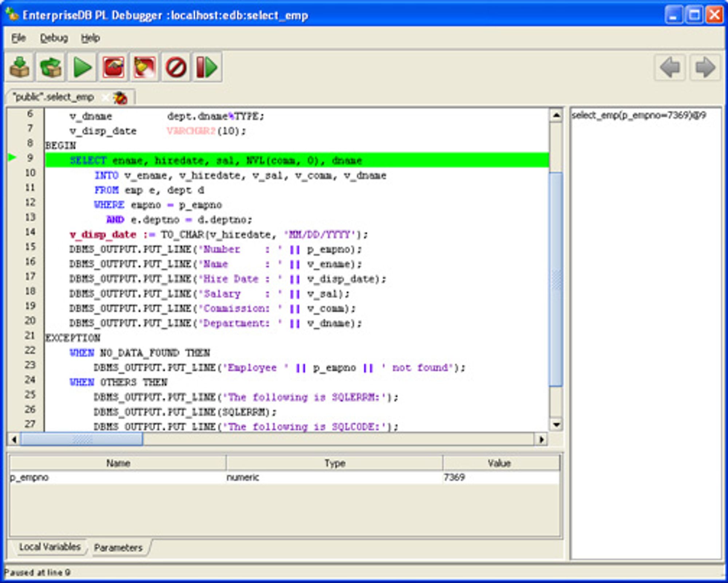Click line number 10 in the gutter
The height and width of the screenshot is (583, 728).
31,172
